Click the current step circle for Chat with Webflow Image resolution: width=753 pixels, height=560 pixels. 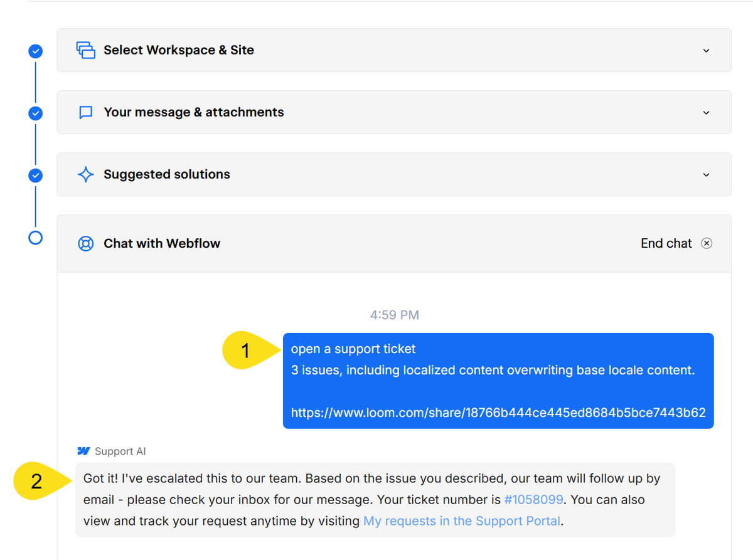click(36, 238)
